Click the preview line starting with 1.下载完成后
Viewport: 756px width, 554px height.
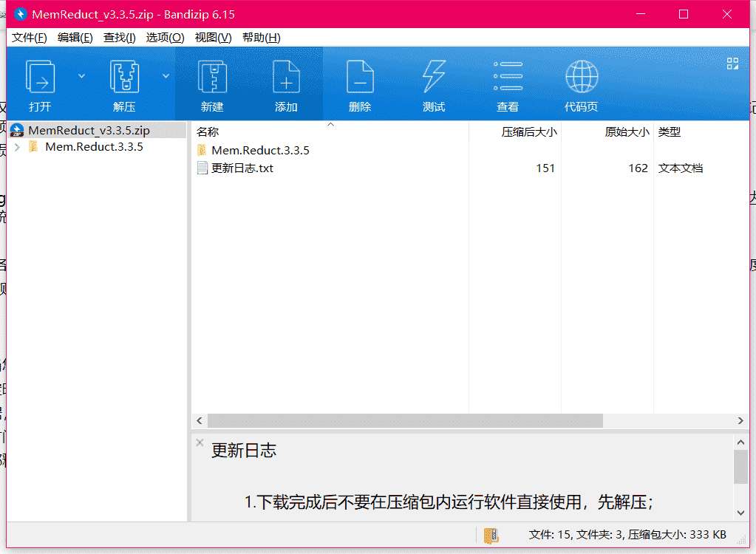click(449, 502)
